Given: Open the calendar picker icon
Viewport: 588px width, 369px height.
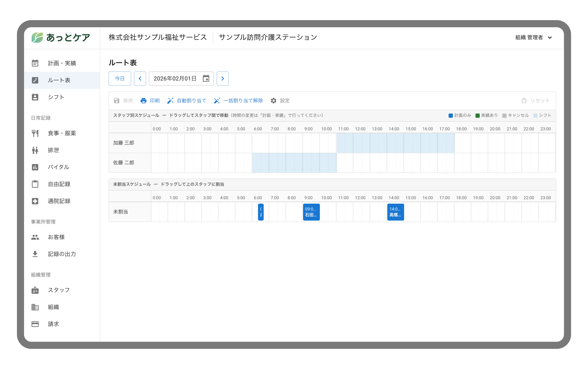Looking at the screenshot, I should pyautogui.click(x=206, y=78).
